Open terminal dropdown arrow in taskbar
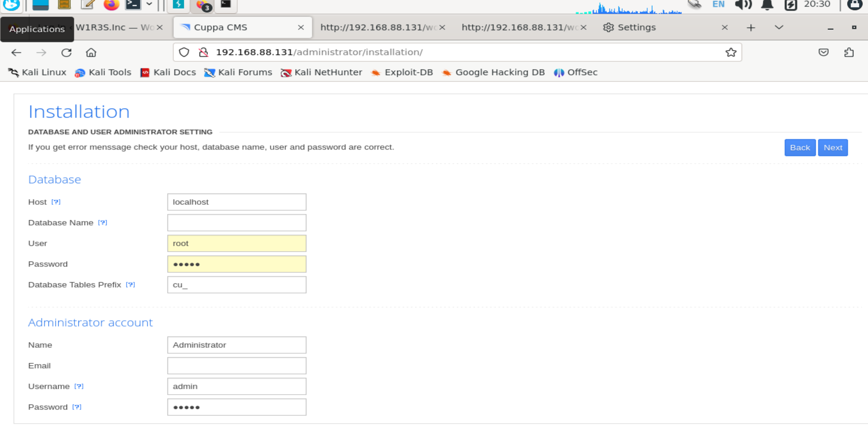The width and height of the screenshot is (868, 442). coord(149,4)
